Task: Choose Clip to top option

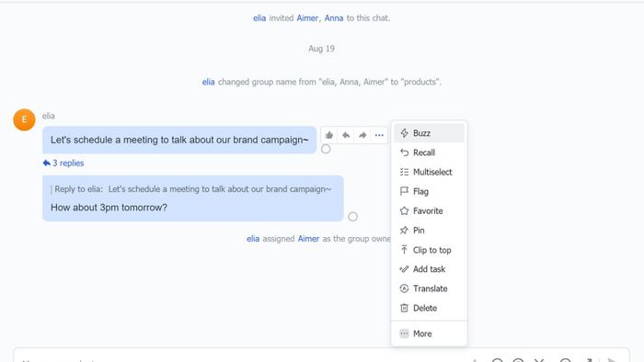Action: click(x=429, y=250)
